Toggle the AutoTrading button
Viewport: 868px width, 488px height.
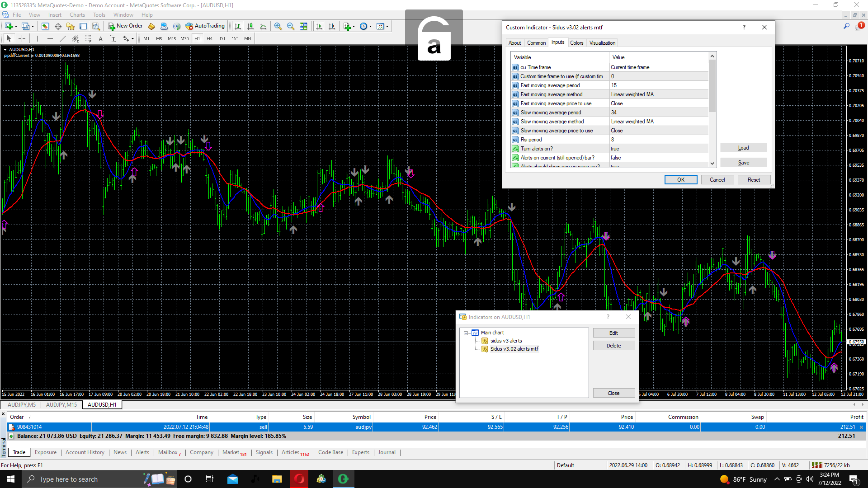point(205,26)
